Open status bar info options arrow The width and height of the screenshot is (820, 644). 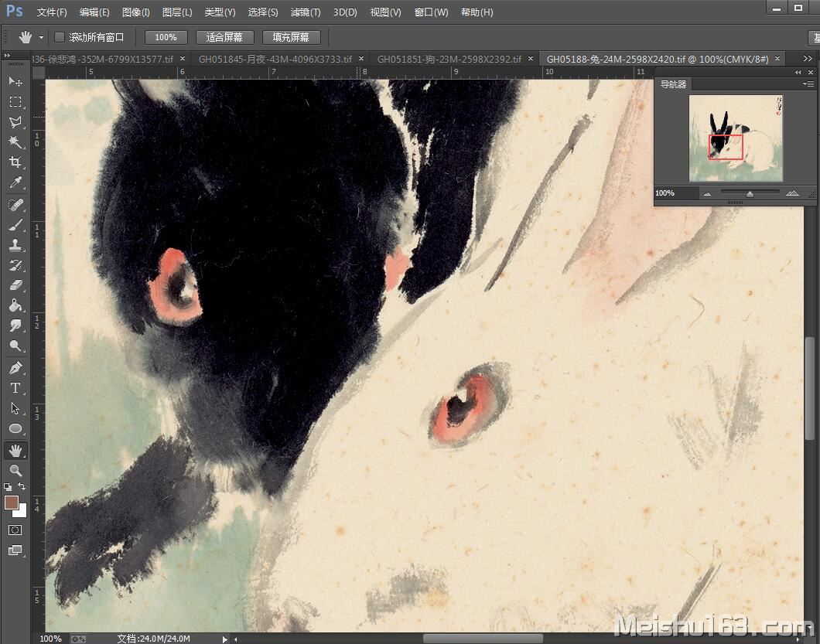[x=225, y=639]
